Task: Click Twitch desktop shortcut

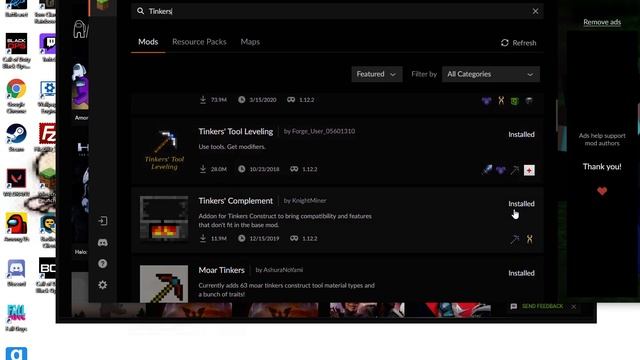Action: [48, 48]
